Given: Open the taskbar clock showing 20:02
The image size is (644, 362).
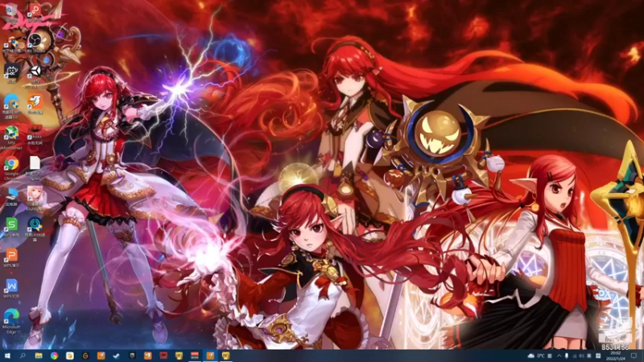Looking at the screenshot, I should (x=615, y=356).
